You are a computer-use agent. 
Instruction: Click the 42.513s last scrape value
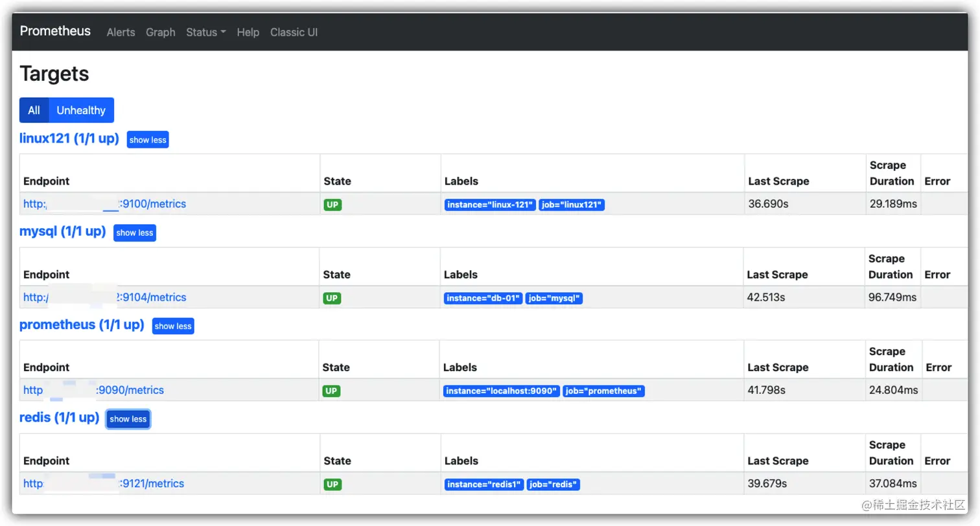click(x=766, y=297)
